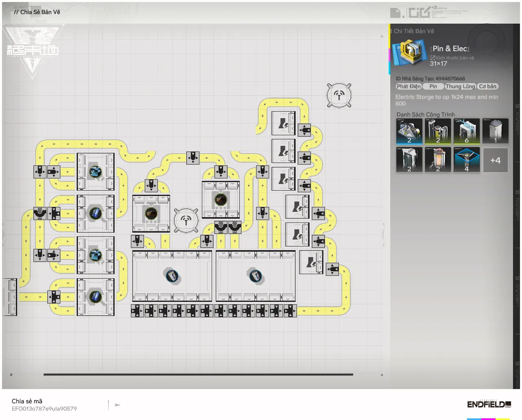Open the first building thumbnail with blue underline

coord(409,131)
